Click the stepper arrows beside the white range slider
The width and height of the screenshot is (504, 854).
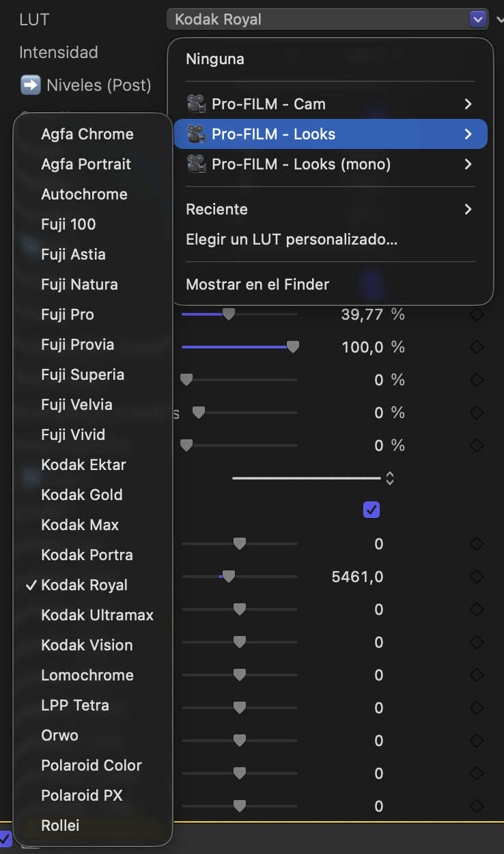pyautogui.click(x=389, y=478)
